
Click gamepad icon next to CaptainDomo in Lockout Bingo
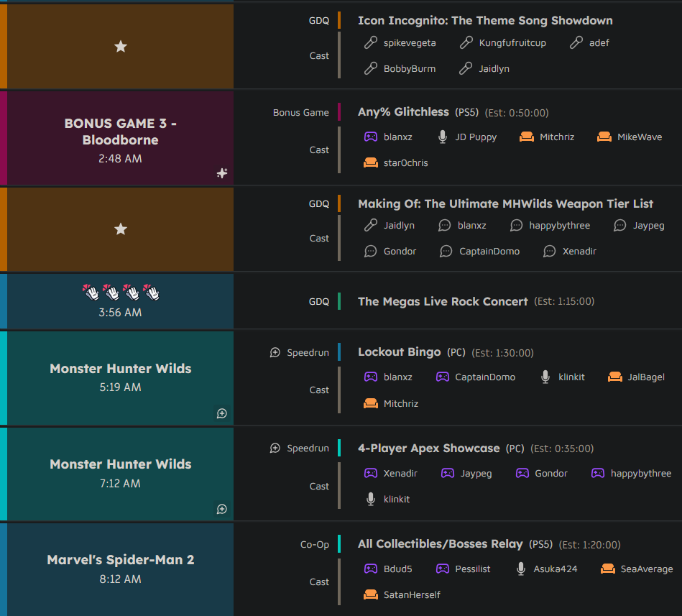click(x=443, y=377)
